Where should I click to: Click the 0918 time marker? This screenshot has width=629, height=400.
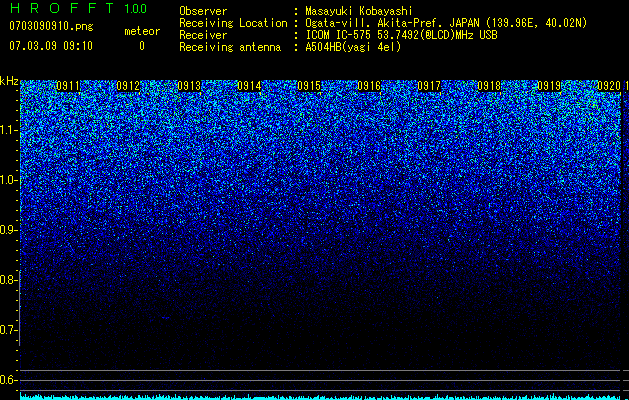(489, 86)
